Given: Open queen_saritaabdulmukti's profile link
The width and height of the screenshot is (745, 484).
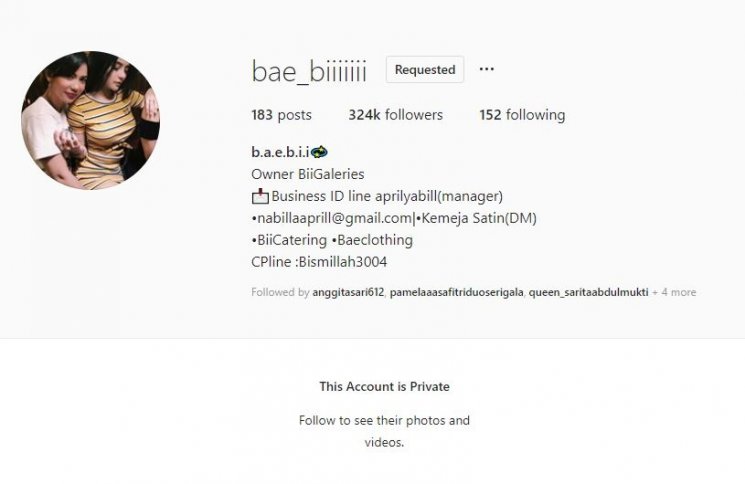Looking at the screenshot, I should point(588,292).
